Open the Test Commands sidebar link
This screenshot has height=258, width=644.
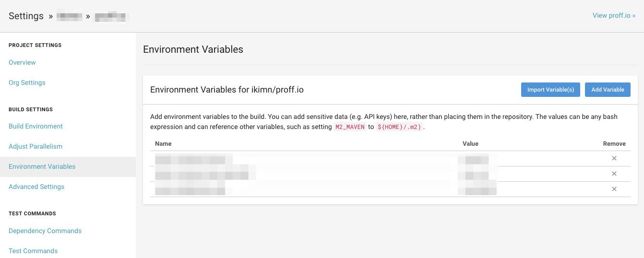click(x=33, y=251)
